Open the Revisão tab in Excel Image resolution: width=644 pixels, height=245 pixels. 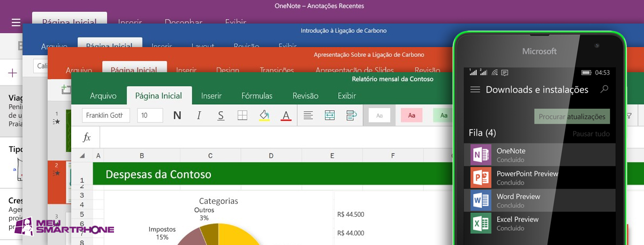tap(305, 96)
